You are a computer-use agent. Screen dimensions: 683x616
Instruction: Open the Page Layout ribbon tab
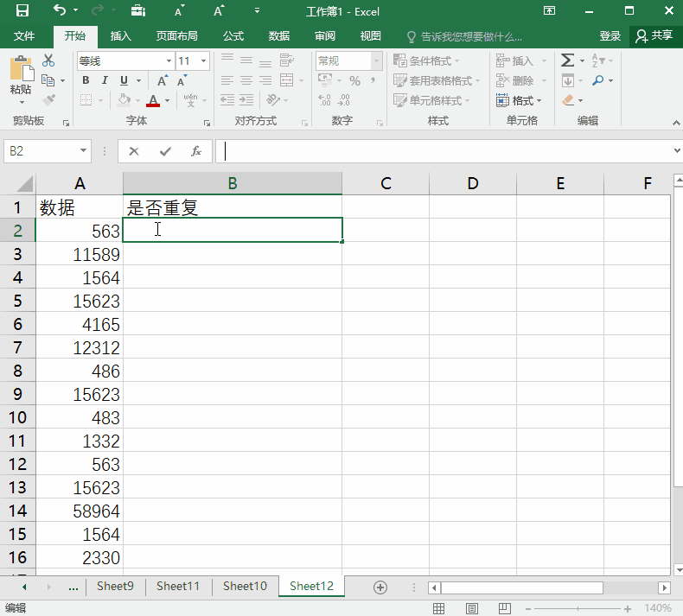[x=177, y=36]
